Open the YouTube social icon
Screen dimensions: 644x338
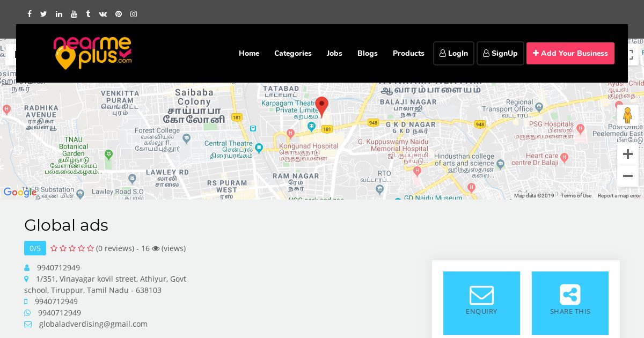[x=74, y=14]
